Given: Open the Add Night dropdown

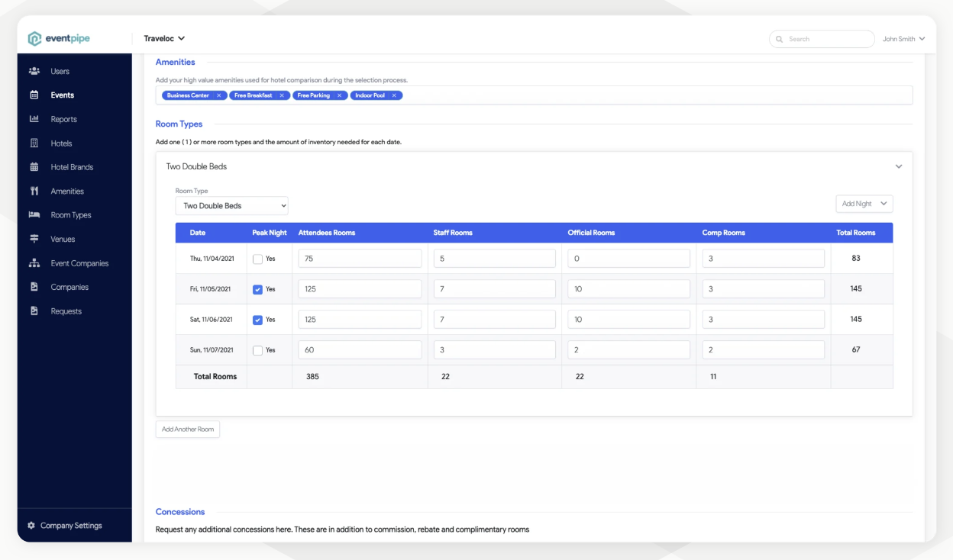Looking at the screenshot, I should click(x=864, y=204).
